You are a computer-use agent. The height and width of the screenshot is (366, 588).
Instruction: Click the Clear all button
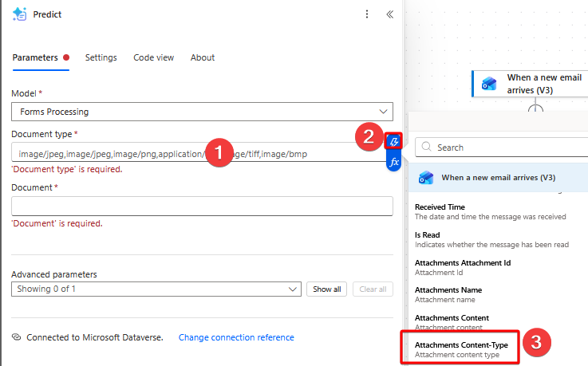coord(373,289)
